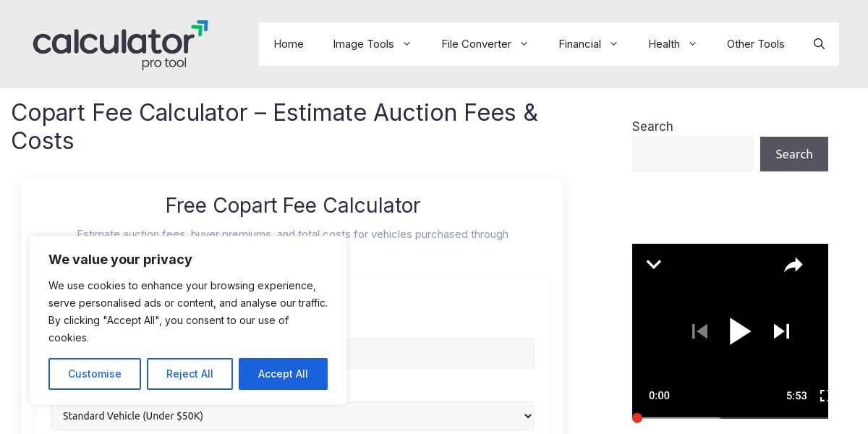Image resolution: width=868 pixels, height=434 pixels.
Task: Expand the Image Tools menu
Action: (x=372, y=44)
